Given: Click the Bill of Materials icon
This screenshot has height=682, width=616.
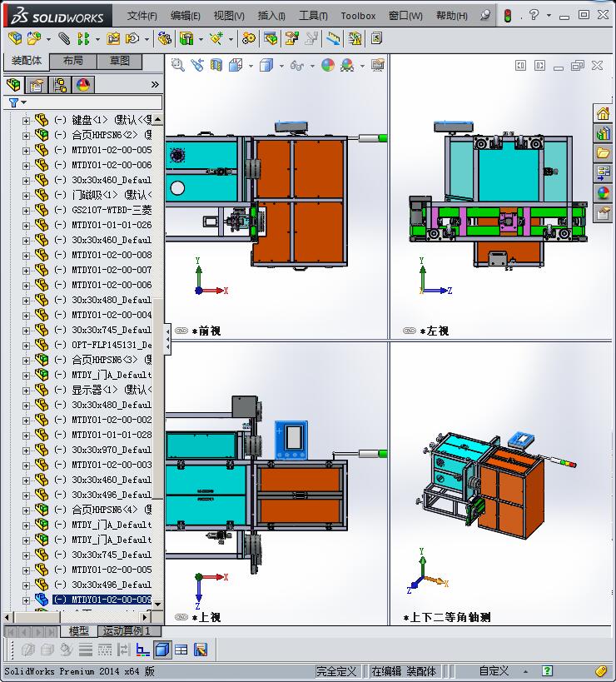Looking at the screenshot, I should pos(270,38).
